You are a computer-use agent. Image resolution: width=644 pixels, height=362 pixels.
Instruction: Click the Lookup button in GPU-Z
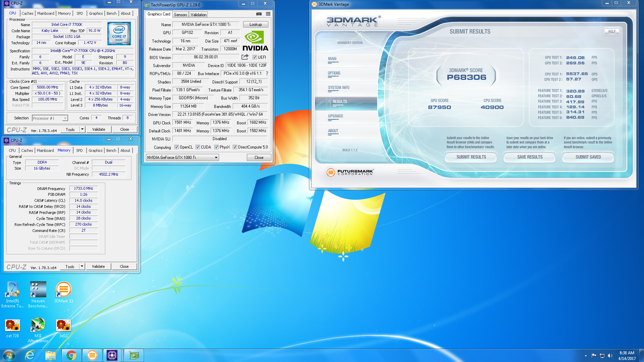255,24
